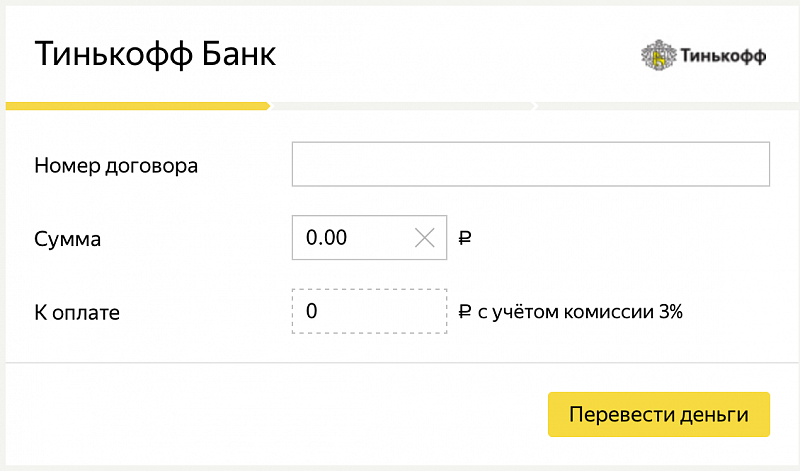Select the yellow first progress step
Viewport: 800px width, 471px height.
pos(137,105)
